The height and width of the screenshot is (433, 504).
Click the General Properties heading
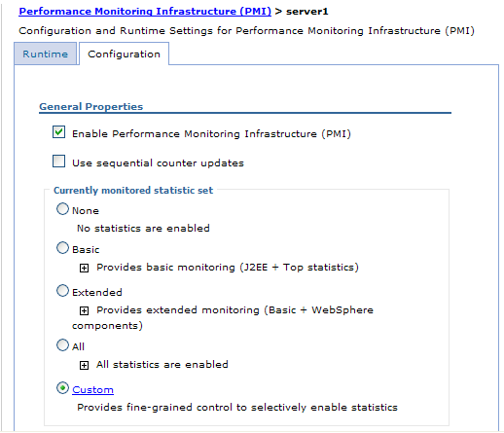coord(91,107)
